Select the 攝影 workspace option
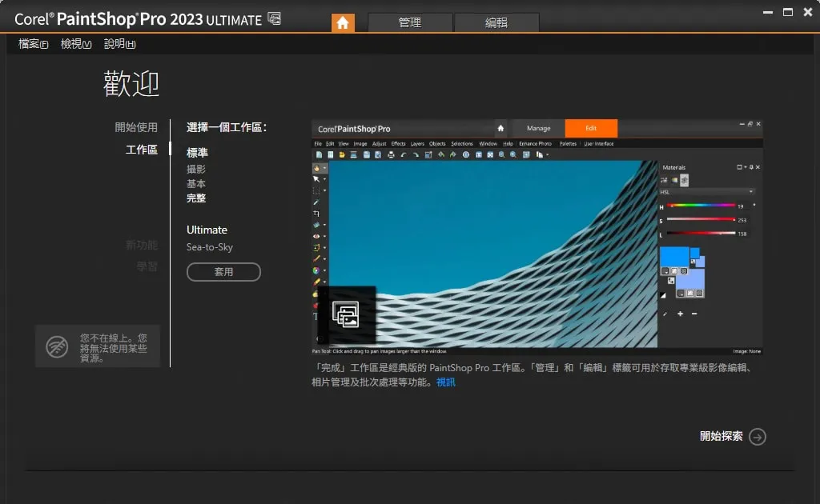820x504 pixels. click(196, 170)
